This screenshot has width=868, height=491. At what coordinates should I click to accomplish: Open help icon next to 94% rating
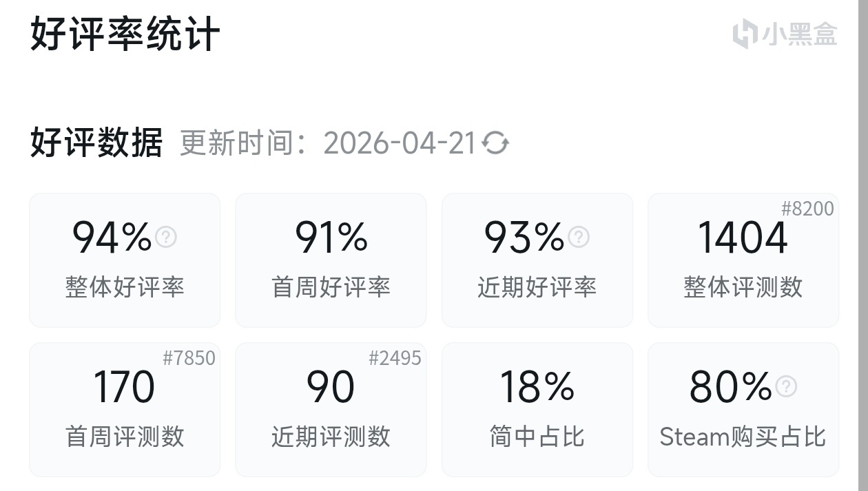[x=166, y=237]
